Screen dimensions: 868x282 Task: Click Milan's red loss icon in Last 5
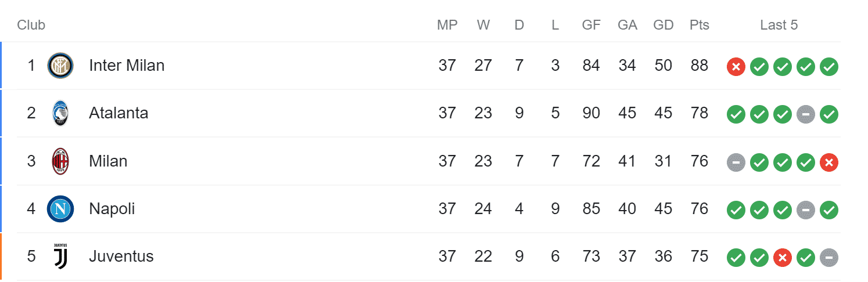828,162
